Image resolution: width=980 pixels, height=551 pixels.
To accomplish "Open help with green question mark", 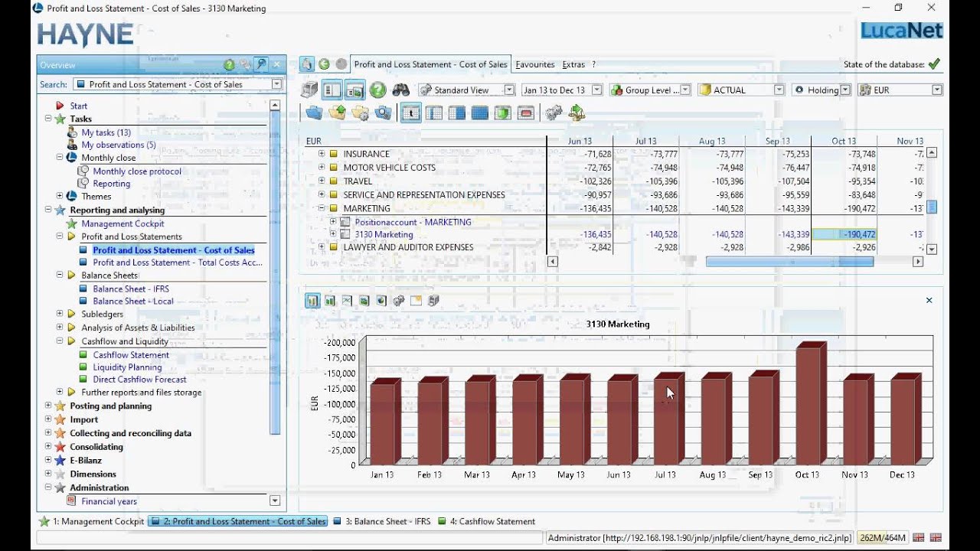I will (x=377, y=90).
